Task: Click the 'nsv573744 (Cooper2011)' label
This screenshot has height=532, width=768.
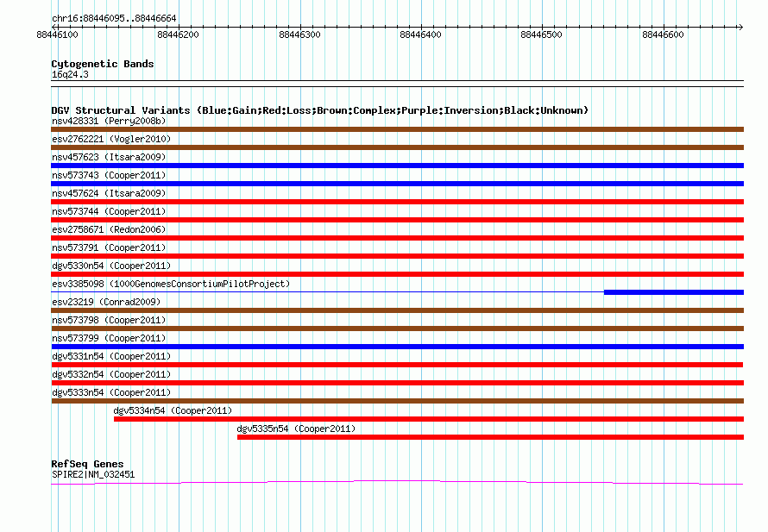Action: pos(109,211)
